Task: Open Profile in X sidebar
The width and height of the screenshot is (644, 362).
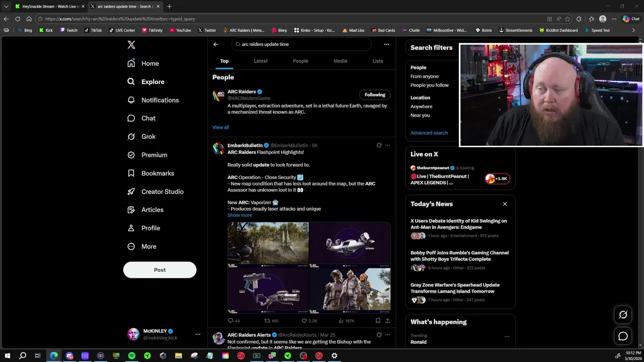Action: click(x=143, y=228)
